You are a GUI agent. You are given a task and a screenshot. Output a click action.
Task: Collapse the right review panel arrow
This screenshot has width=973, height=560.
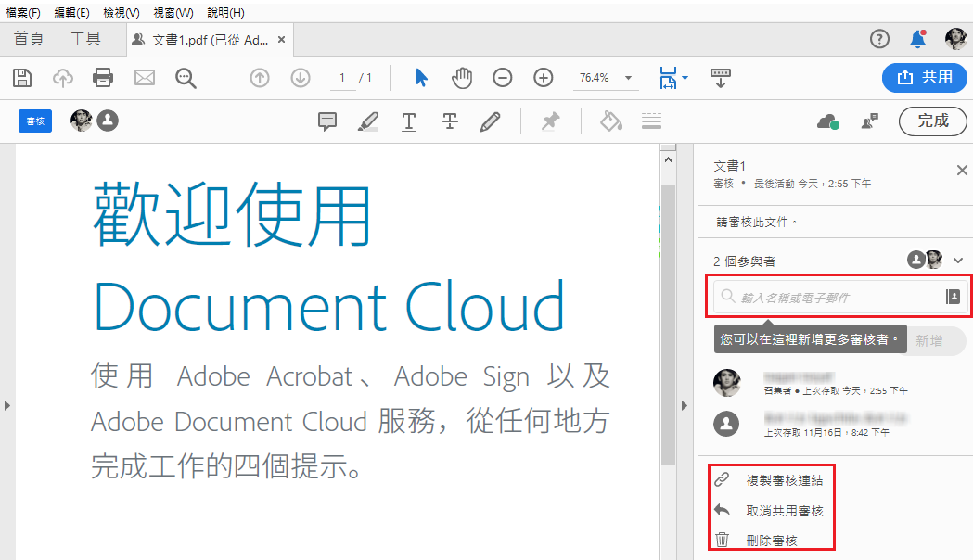coord(684,405)
